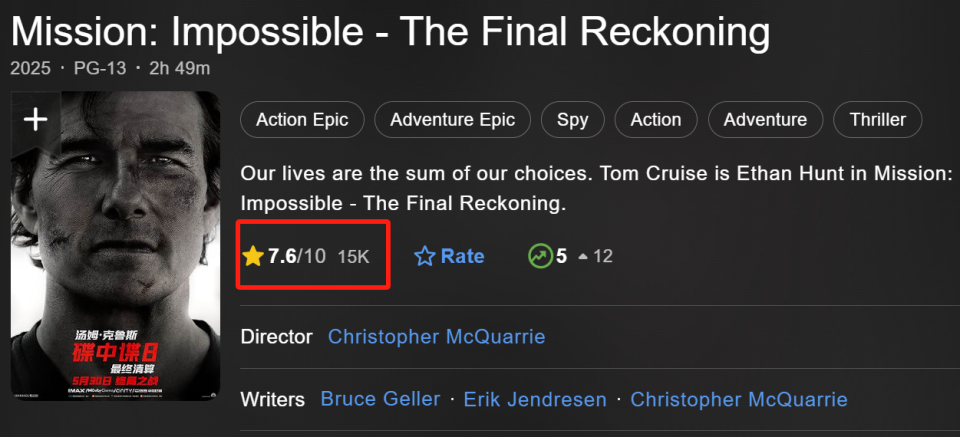Open Christopher McQuarrie link under Writers
The height and width of the screenshot is (437, 960).
[739, 399]
